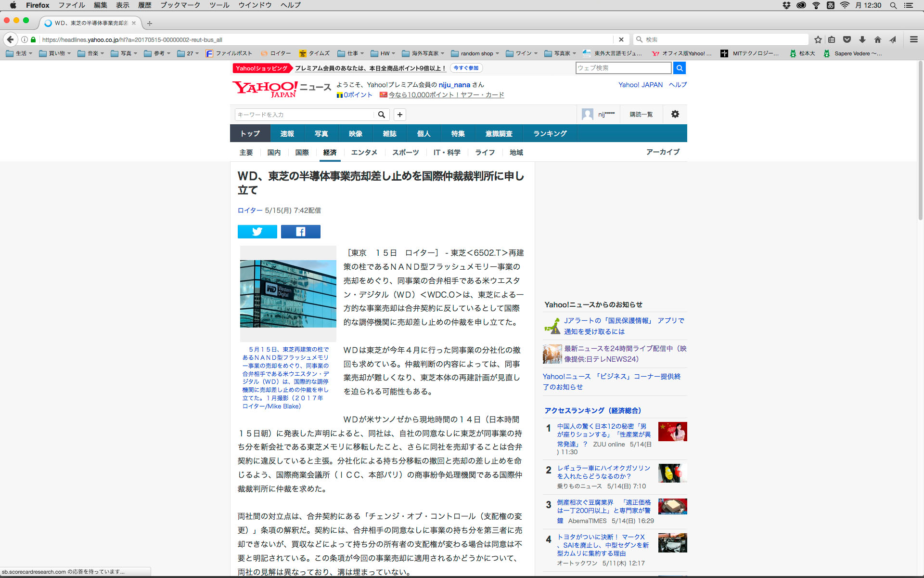
Task: Open Firefox downloads arrow icon
Action: coord(862,39)
